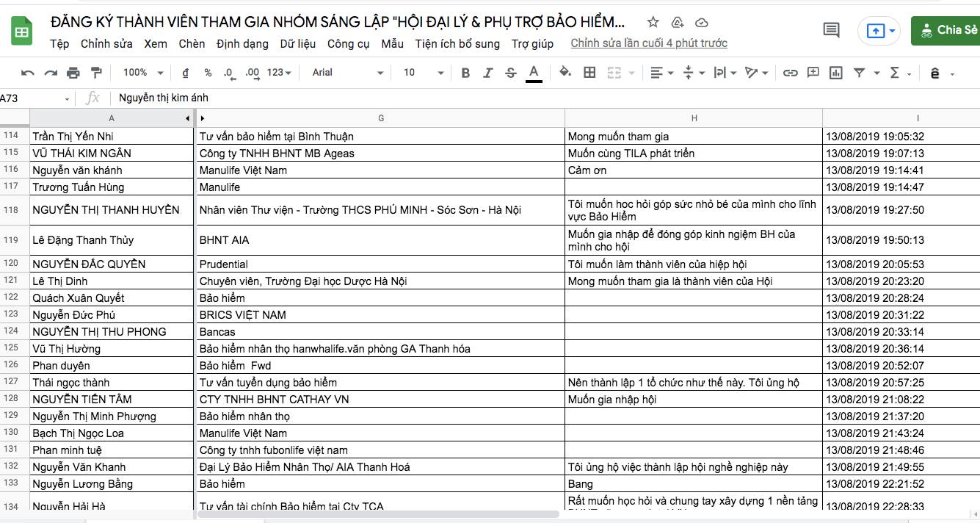Format cell as percent
The width and height of the screenshot is (980, 523).
(208, 73)
